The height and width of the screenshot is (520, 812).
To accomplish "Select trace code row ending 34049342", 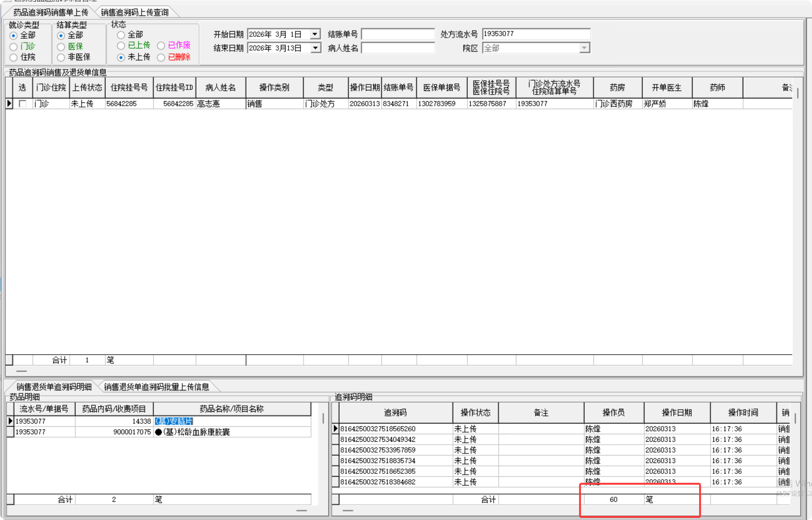I will (378, 440).
